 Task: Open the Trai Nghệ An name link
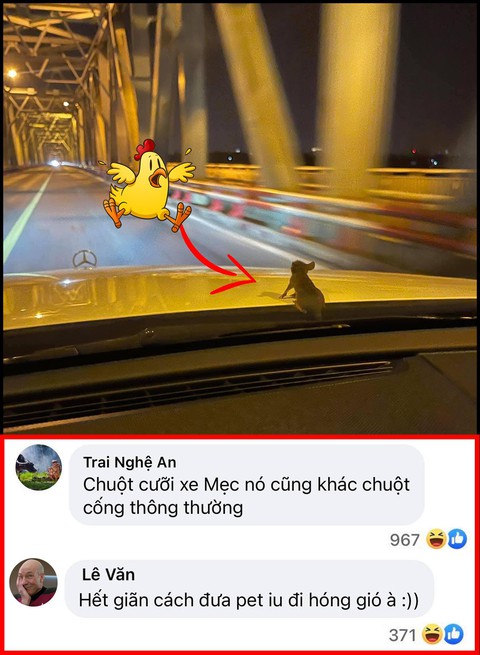[130, 462]
